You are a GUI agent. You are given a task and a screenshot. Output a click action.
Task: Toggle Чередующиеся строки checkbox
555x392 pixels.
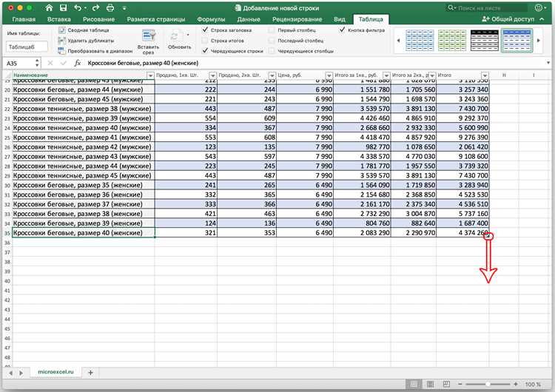pyautogui.click(x=205, y=50)
